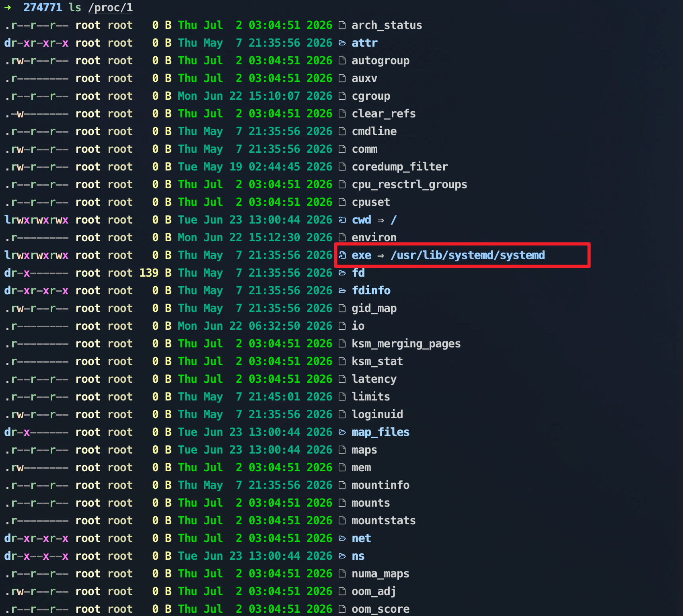Select the latency file name
Screen dimensions: 683x616
[374, 379]
